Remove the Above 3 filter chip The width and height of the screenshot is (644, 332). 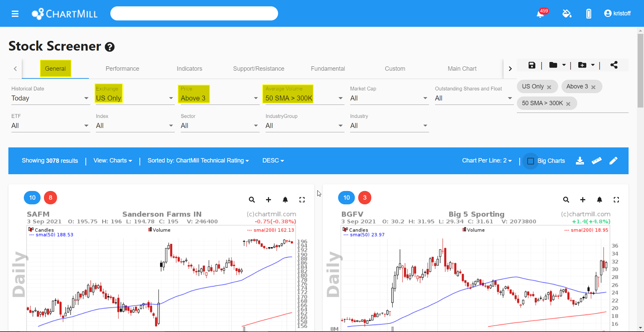593,87
